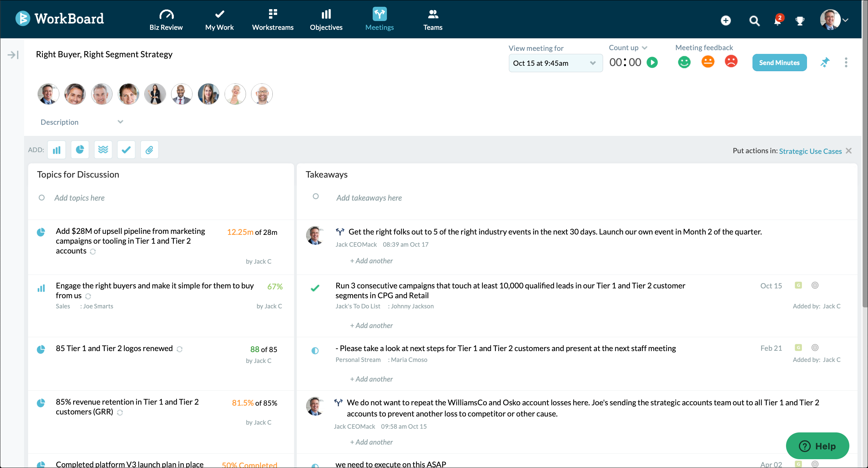This screenshot has width=868, height=468.
Task: Add an attachment with paperclip icon
Action: tap(149, 150)
